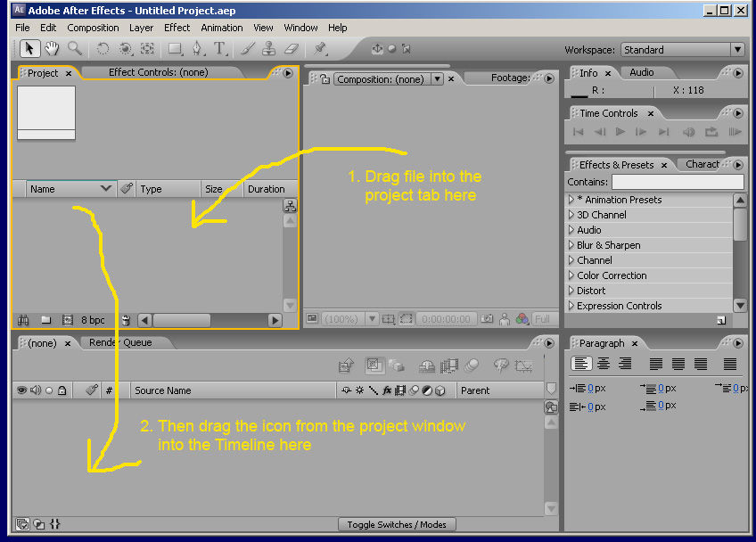
Task: Select the Rectangular Mask tool
Action: [175, 49]
